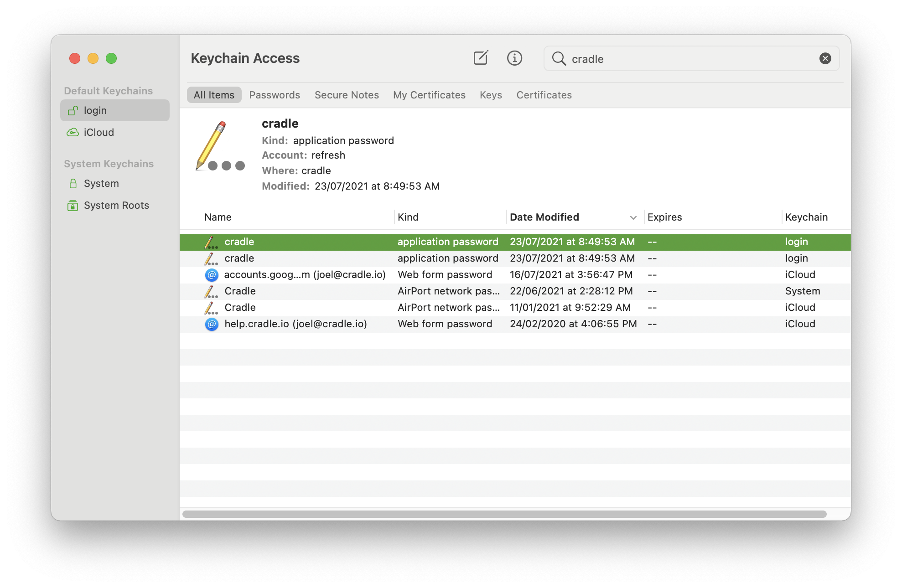
Task: Open the info inspector icon
Action: click(x=514, y=58)
